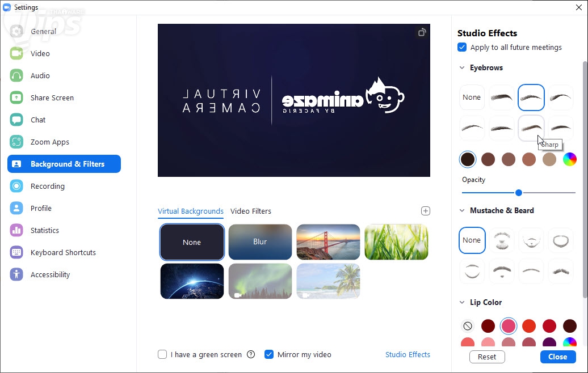
Task: Open the Studio Effects link
Action: pos(408,354)
